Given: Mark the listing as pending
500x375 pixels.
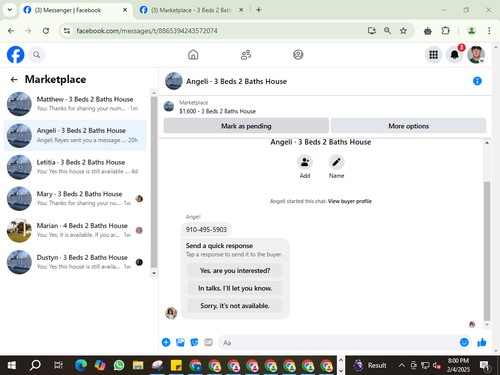Looking at the screenshot, I should pos(246,126).
